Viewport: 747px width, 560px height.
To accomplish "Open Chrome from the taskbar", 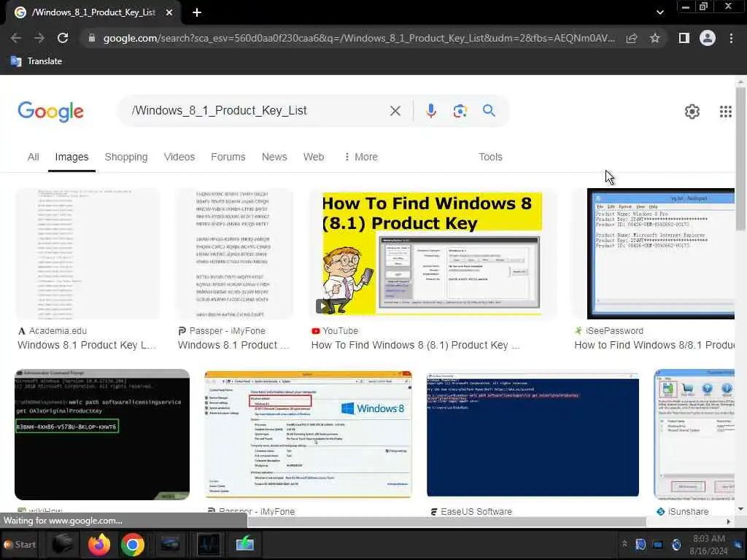I will click(133, 544).
